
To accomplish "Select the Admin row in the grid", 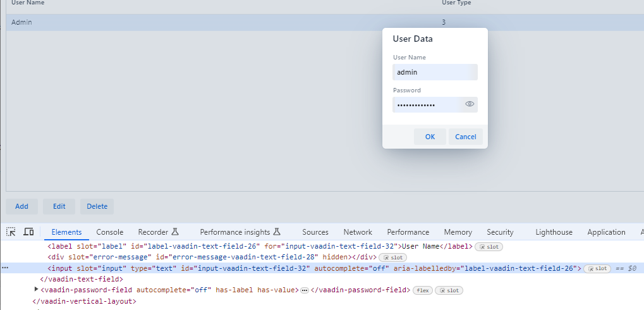I will tap(190, 22).
